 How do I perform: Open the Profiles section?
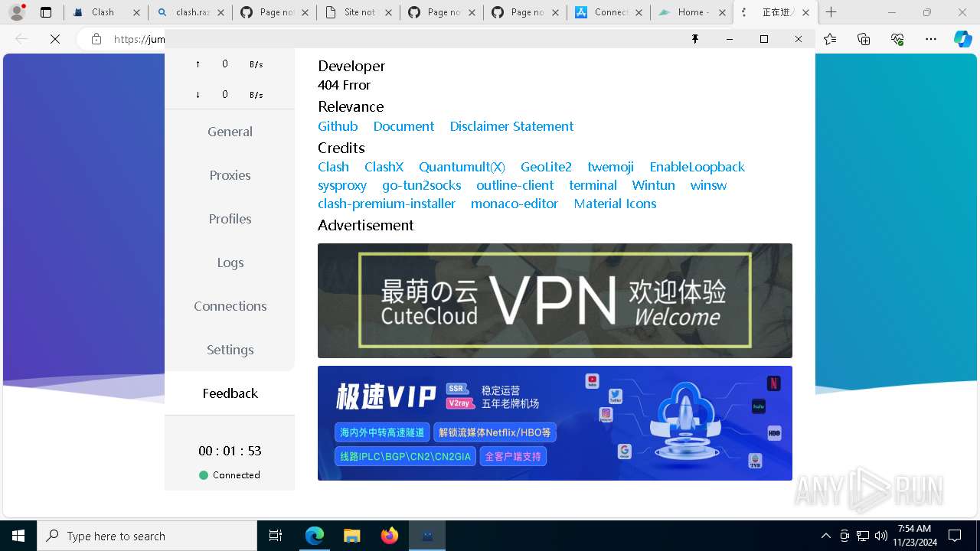click(230, 219)
